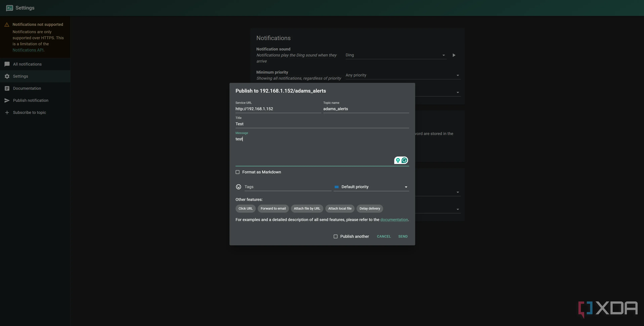The image size is (644, 326).
Task: Open All notifications in the sidebar
Action: (x=35, y=64)
